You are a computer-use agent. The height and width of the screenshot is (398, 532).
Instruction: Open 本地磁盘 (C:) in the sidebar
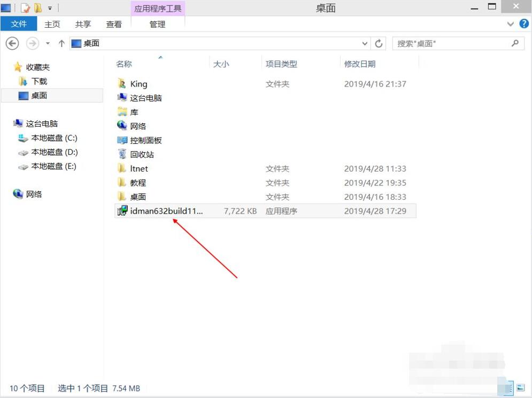pyautogui.click(x=48, y=138)
